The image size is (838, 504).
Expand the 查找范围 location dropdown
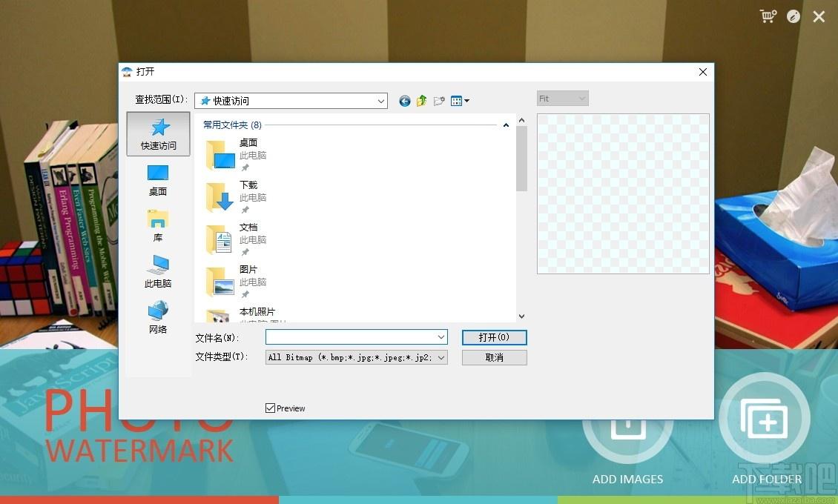[381, 101]
